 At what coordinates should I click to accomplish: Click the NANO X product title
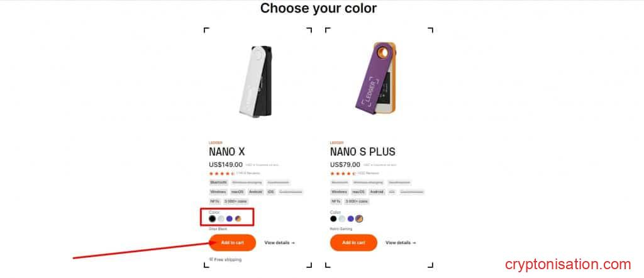226,152
